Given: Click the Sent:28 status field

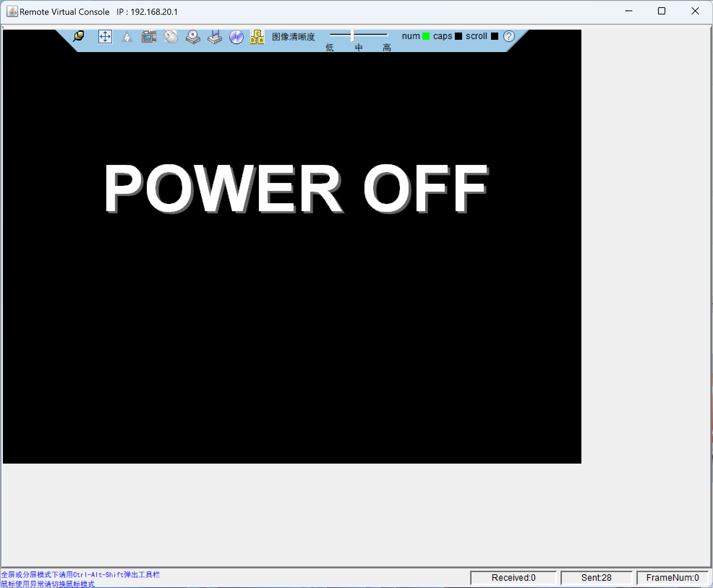Looking at the screenshot, I should [596, 578].
